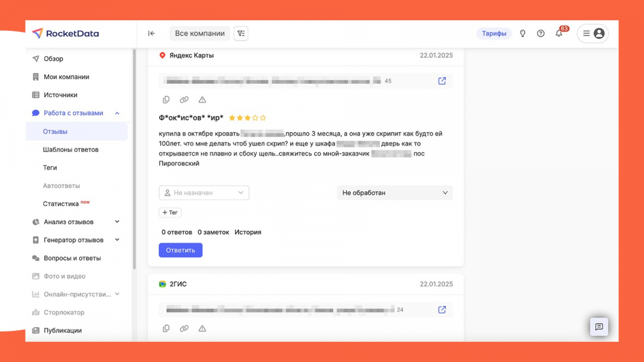This screenshot has height=362, width=644.
Task: Collapse the sidebar with the arrow icon
Action: (151, 33)
